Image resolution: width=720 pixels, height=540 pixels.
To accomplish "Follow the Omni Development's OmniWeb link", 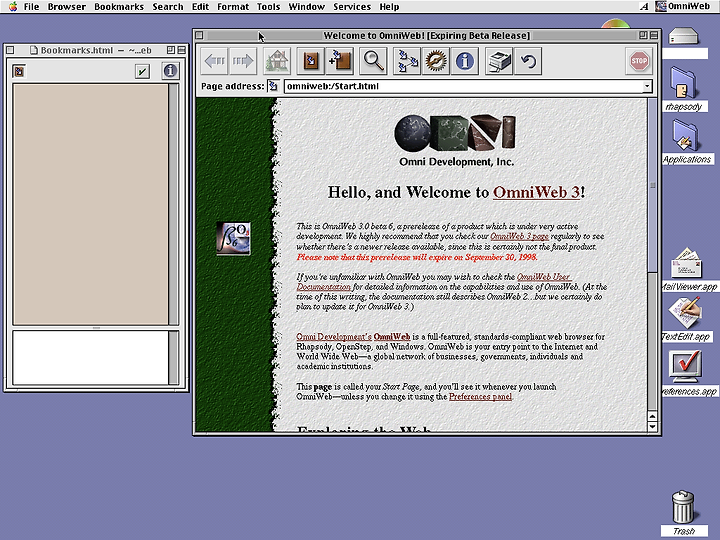I will tap(353, 337).
